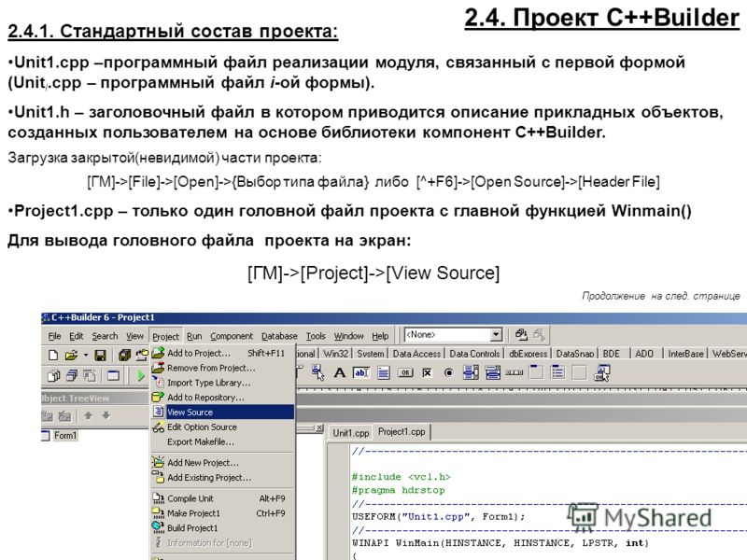Choose Make Project1 menu entry
This screenshot has width=747, height=560.
tap(222, 513)
